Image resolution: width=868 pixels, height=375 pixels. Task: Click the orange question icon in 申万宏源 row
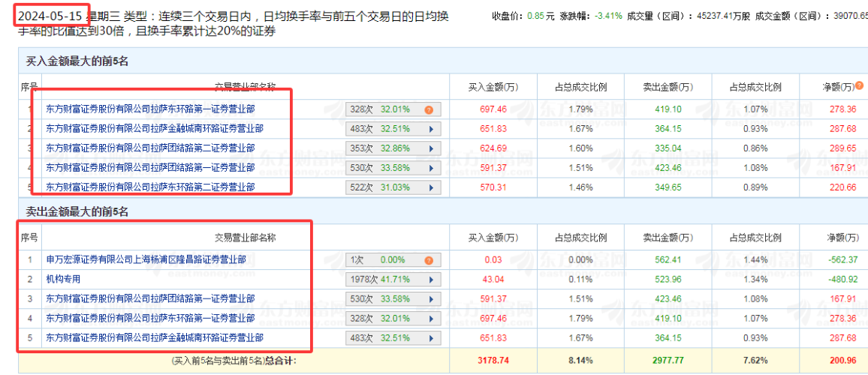click(429, 260)
